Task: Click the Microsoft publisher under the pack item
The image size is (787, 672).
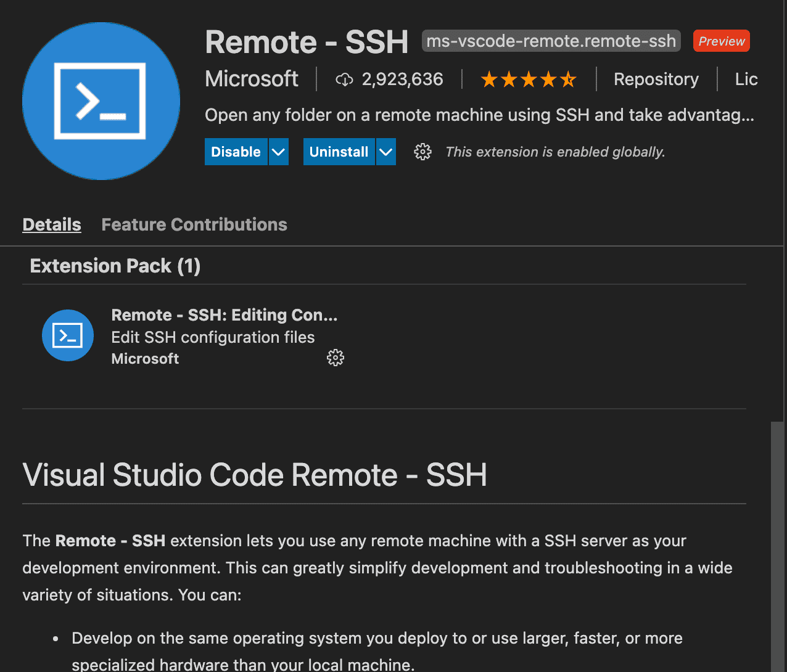Action: coord(145,359)
